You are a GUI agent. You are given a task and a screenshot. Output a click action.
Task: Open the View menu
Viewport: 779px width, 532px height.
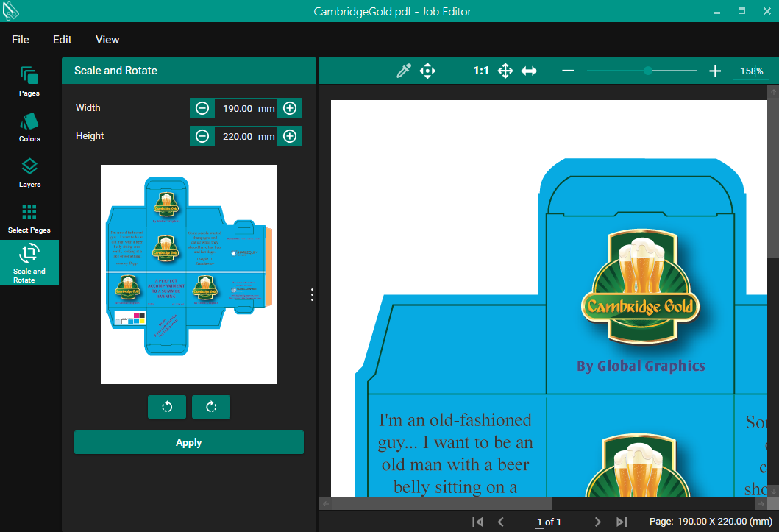(107, 40)
